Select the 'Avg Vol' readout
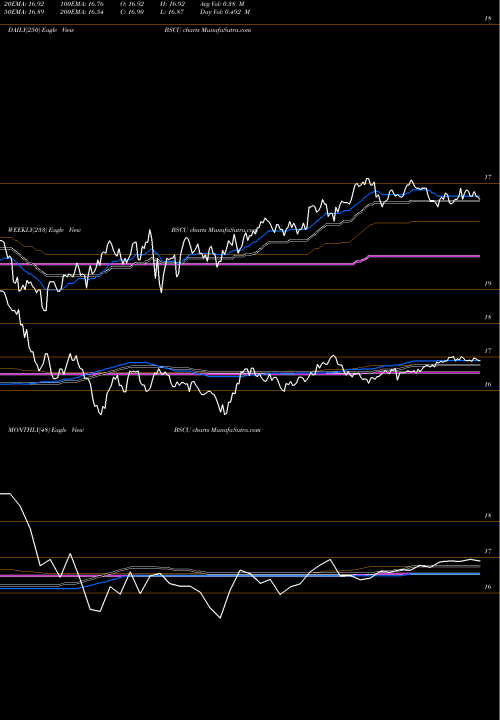 coord(222,4)
